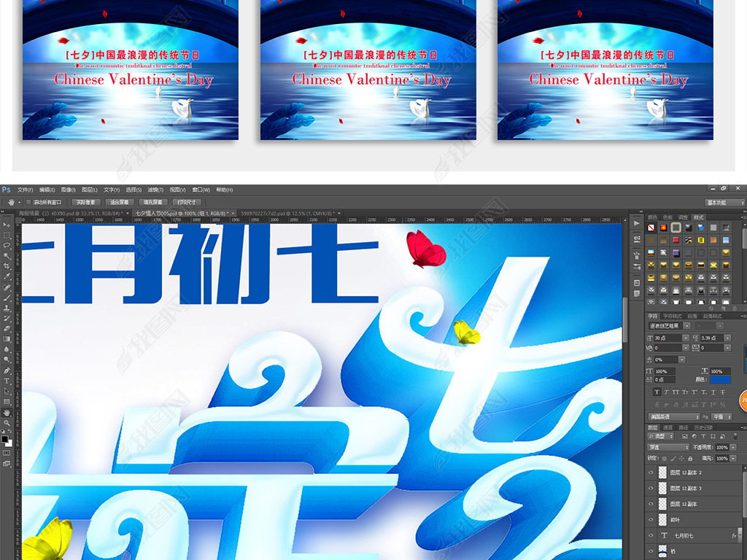Hide the 图层 12 副本 2 layer

(x=651, y=472)
